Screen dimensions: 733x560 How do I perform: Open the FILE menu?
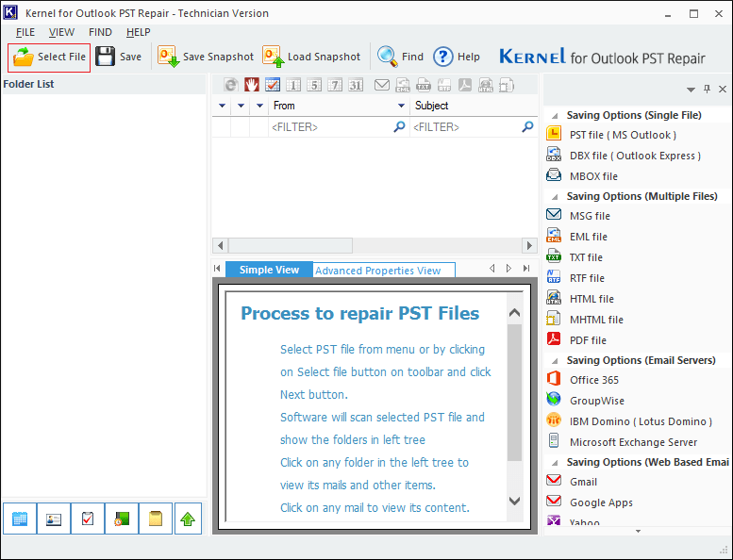[25, 32]
